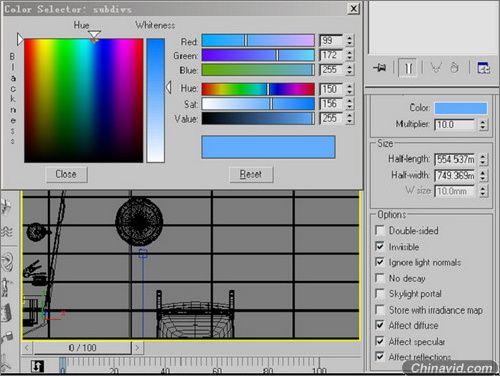Click the Value spinner arrows
500x376 pixels.
coord(349,118)
